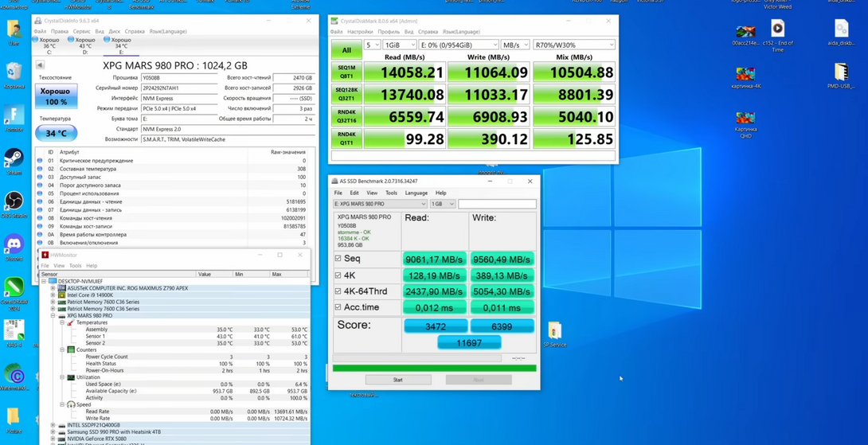
Task: Select the PMD-USB archive icon on desktop
Action: [841, 76]
